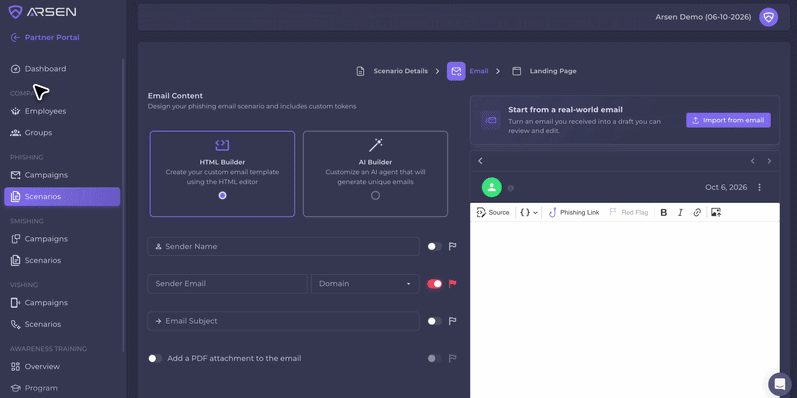
Task: Focus the Sender Name field
Action: [283, 247]
